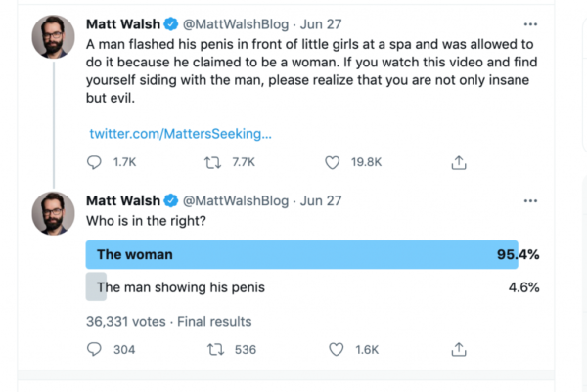587x392 pixels.
Task: Like the poll tweet with 1.6K likes
Action: tap(336, 349)
